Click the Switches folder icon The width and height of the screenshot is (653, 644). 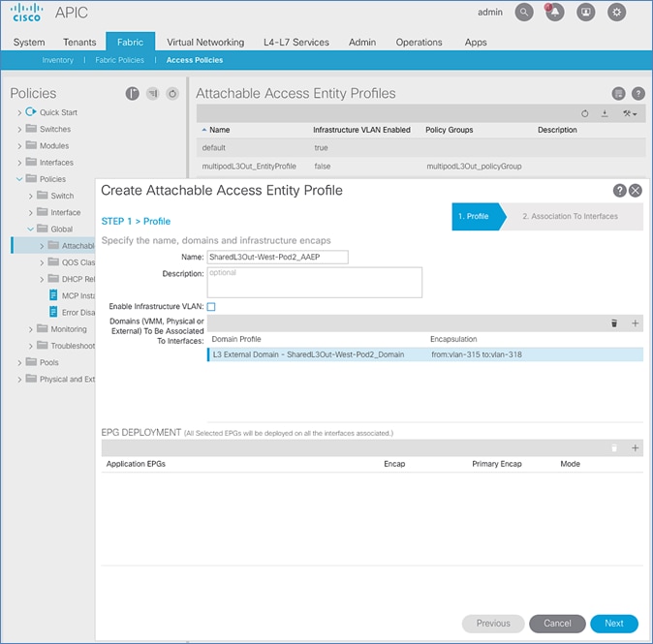31,128
